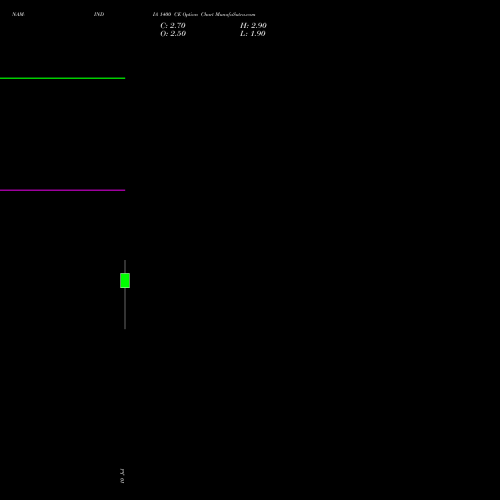Click the green candlestick body

[125, 280]
